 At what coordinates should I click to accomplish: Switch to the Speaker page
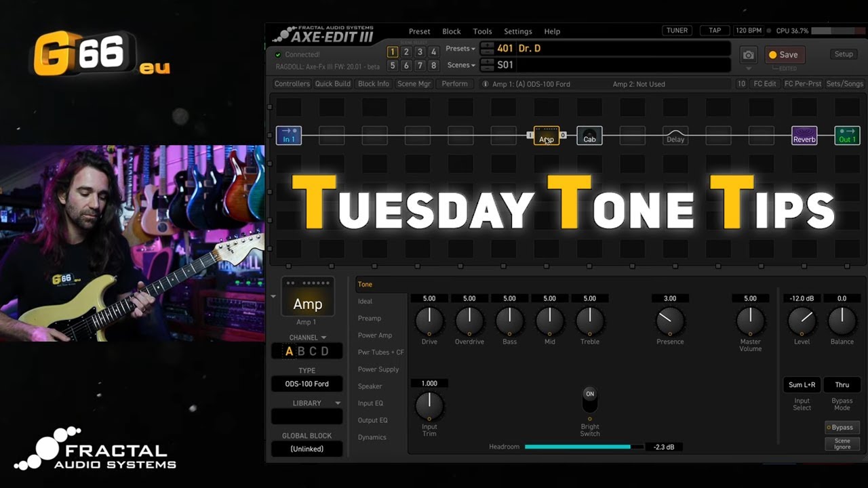pyautogui.click(x=370, y=386)
